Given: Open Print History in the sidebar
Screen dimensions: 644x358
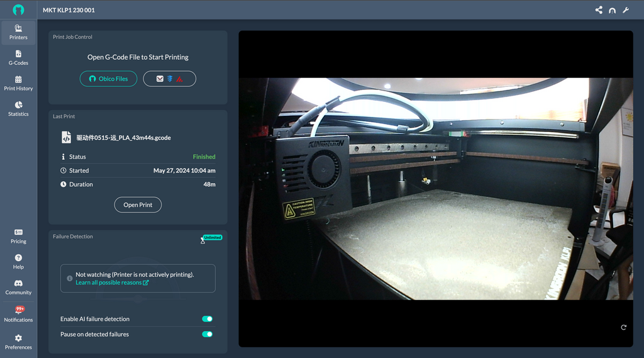Looking at the screenshot, I should tap(18, 83).
